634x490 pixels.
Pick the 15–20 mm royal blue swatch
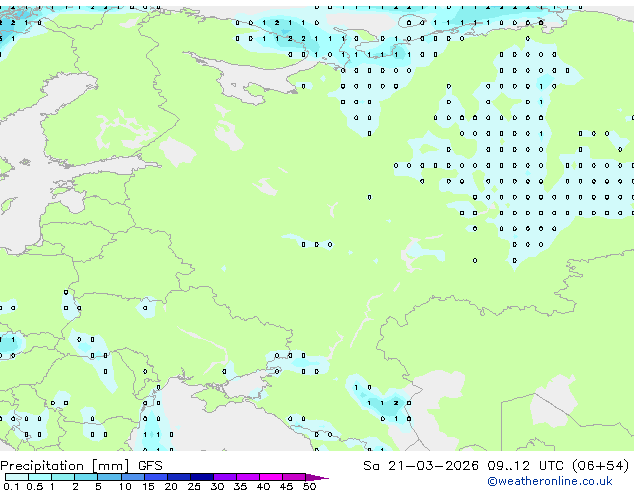coord(156,477)
